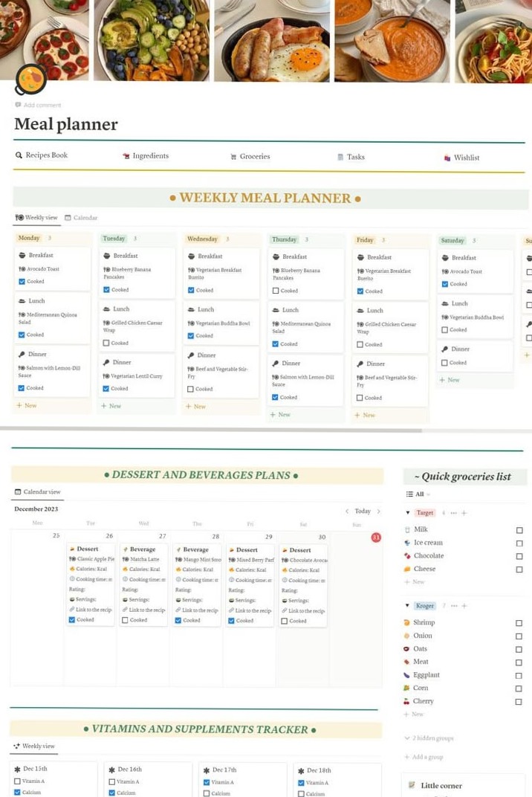Add New card under Saturday
532x797 pixels.
(450, 380)
